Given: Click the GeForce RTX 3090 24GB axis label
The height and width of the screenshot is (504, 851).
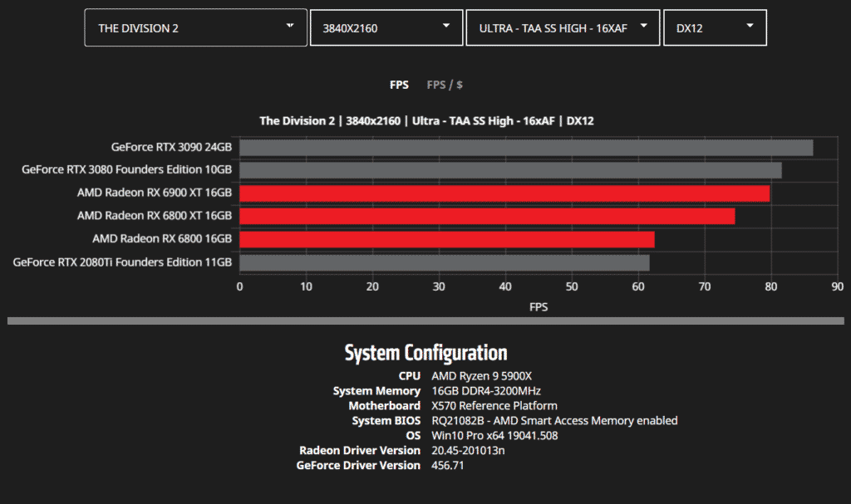Looking at the screenshot, I should pos(171,147).
